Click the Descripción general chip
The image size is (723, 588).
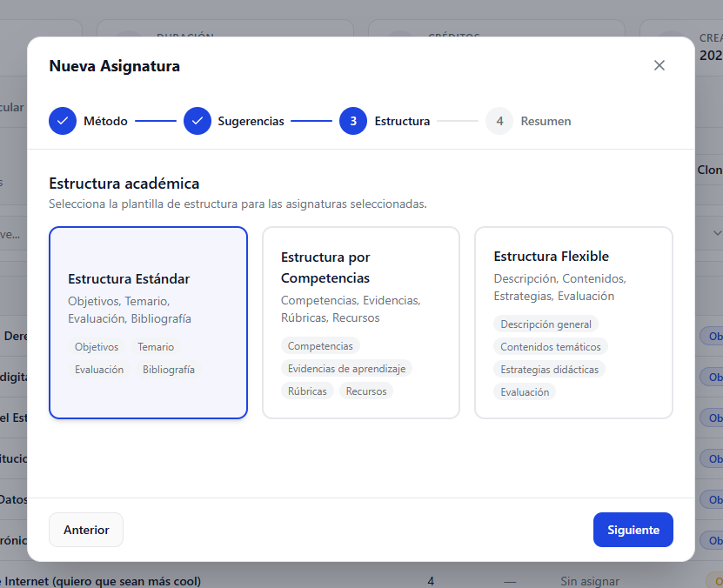pyautogui.click(x=546, y=324)
